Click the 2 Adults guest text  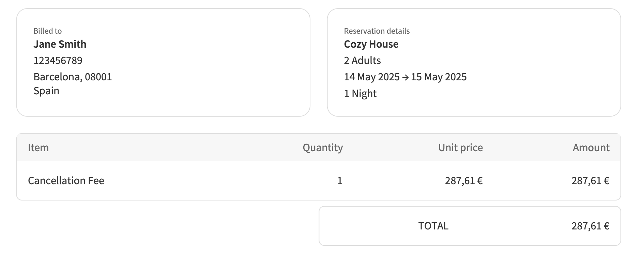363,61
